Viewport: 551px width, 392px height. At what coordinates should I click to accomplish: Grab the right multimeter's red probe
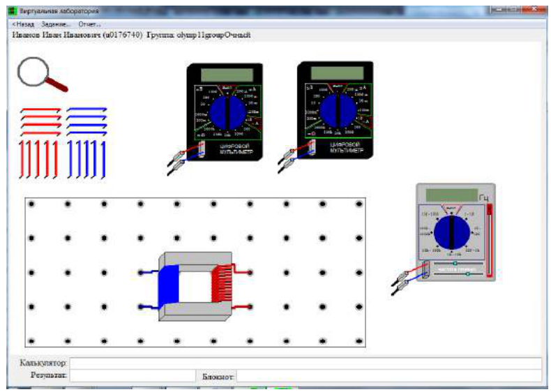click(286, 156)
